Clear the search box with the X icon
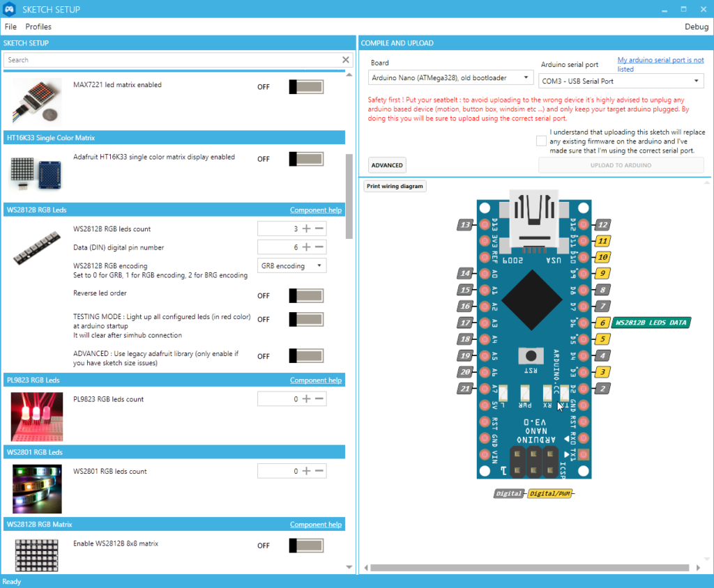 coord(346,60)
